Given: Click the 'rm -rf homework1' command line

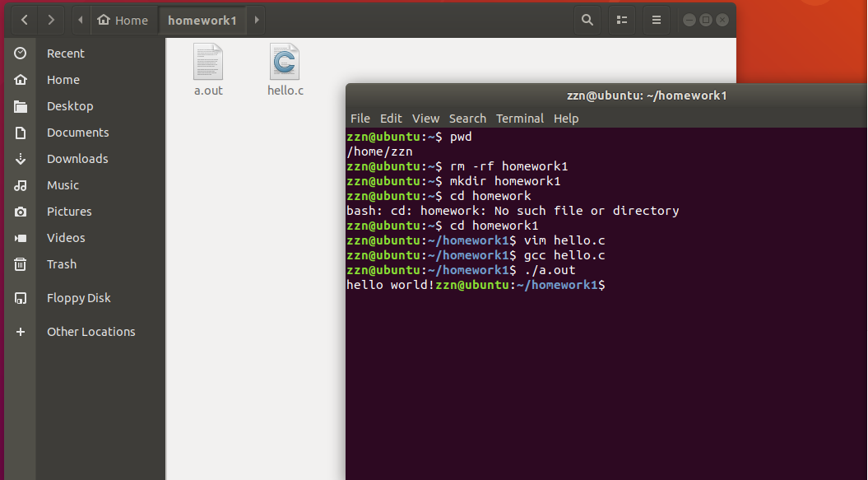Looking at the screenshot, I should pos(457,166).
